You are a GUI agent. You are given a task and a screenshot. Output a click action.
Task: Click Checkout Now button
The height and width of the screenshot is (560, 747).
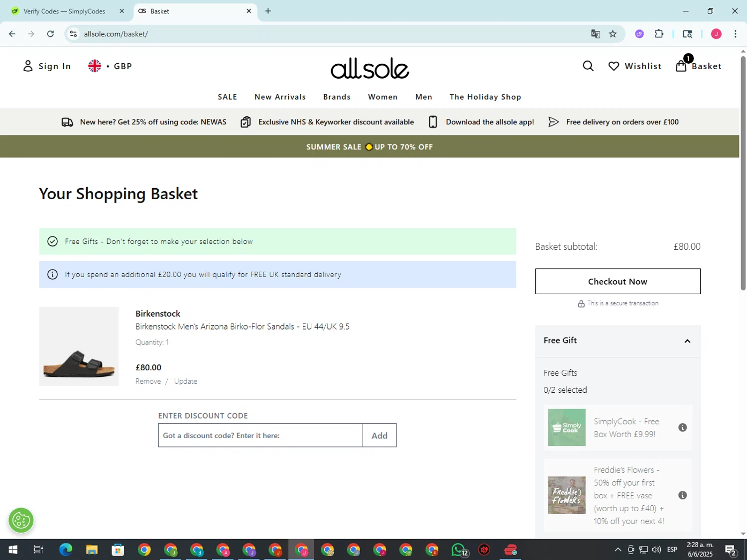(618, 281)
